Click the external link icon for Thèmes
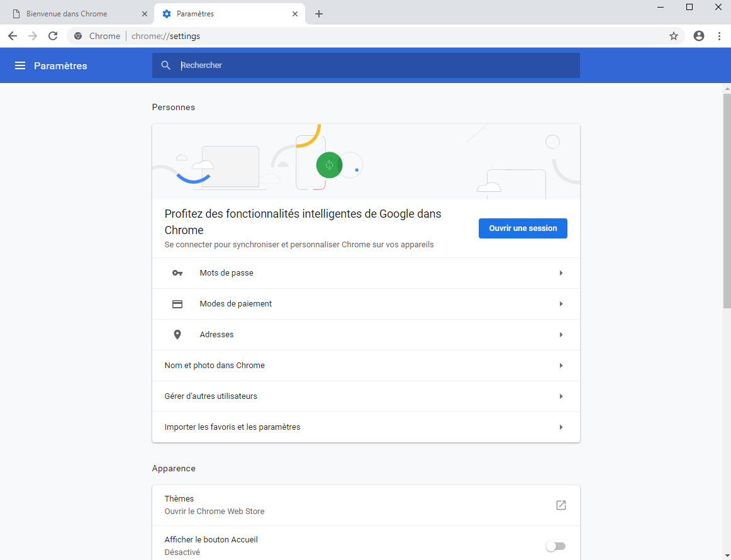 pyautogui.click(x=561, y=505)
